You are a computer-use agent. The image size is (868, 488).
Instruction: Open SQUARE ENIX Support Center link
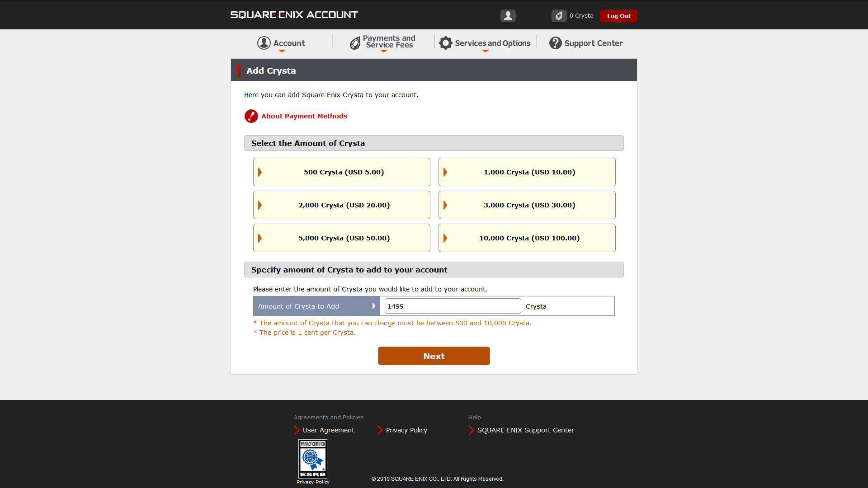(x=526, y=430)
